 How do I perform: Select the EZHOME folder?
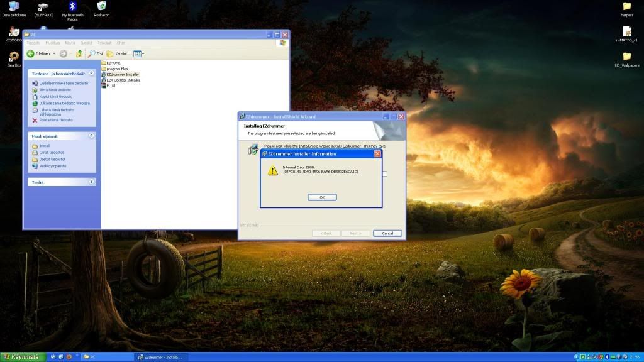coord(111,63)
